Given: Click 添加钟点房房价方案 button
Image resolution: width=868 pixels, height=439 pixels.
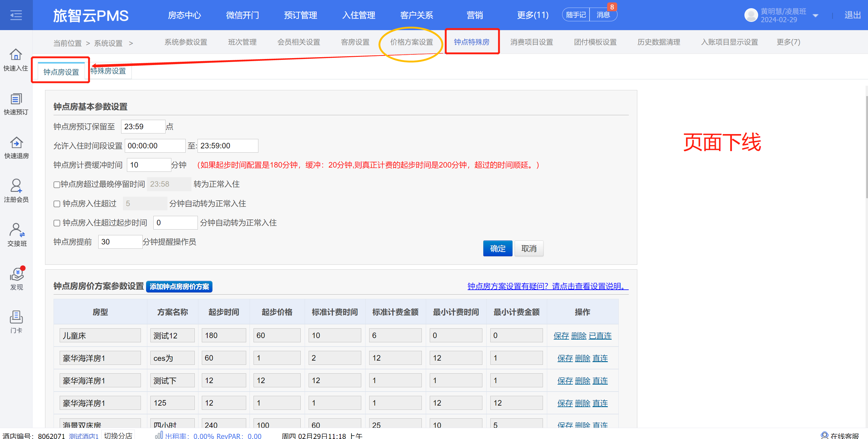Looking at the screenshot, I should pos(179,287).
